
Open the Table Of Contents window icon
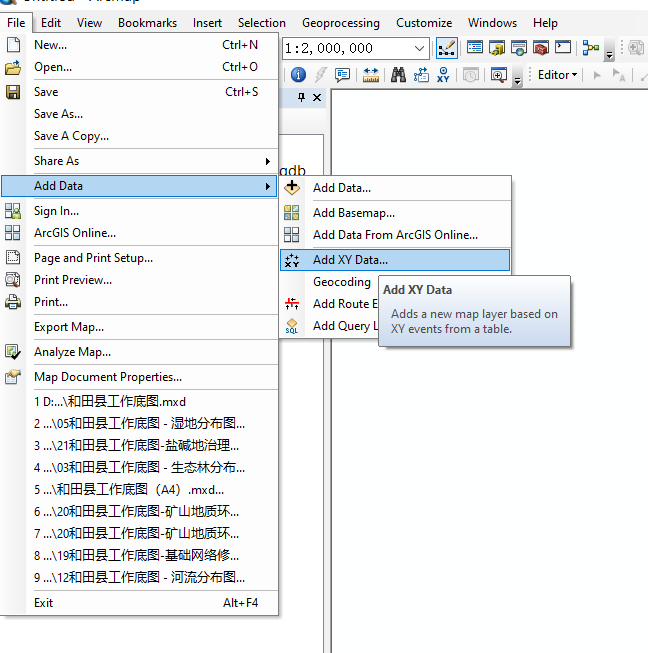(474, 48)
